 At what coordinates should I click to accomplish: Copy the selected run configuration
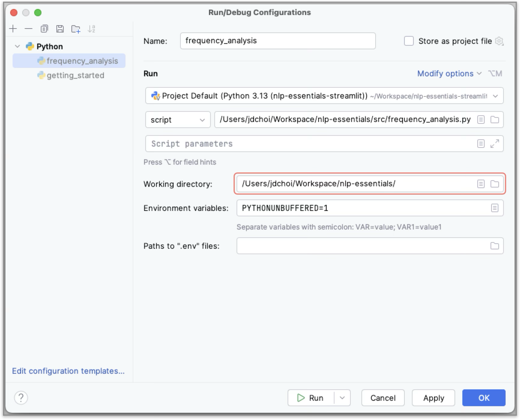tap(44, 29)
